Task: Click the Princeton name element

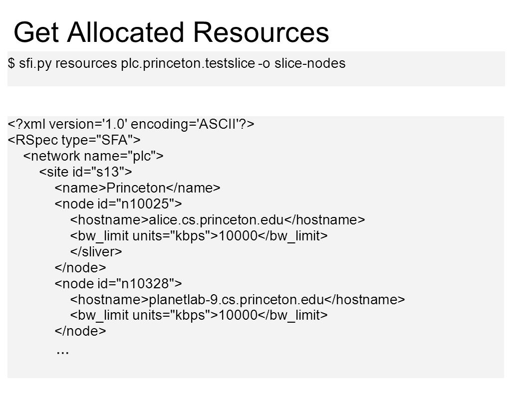Action: click(137, 188)
